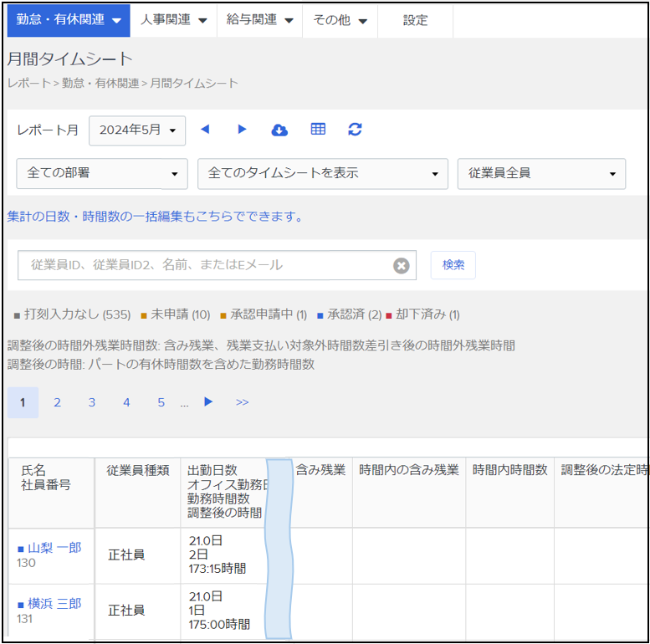The width and height of the screenshot is (650, 644).
Task: Click employee number 131
Action: [24, 619]
